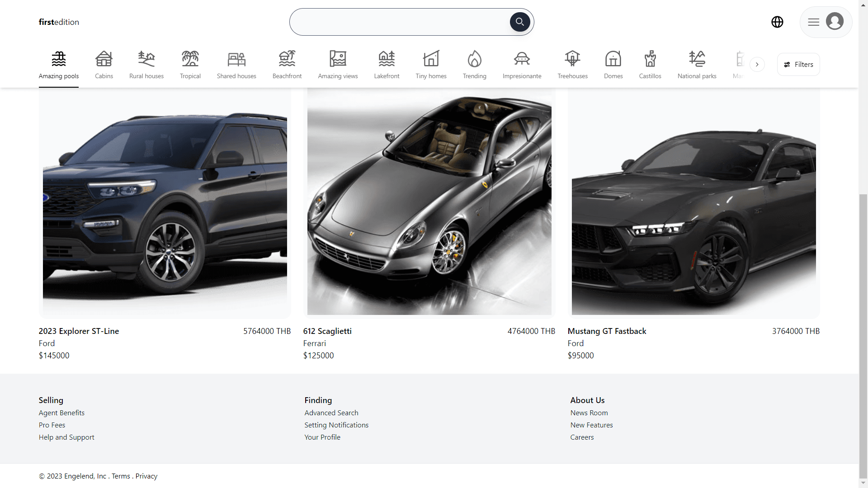
Task: View 612 Scaglietti Ferrari thumbnail
Action: (429, 203)
